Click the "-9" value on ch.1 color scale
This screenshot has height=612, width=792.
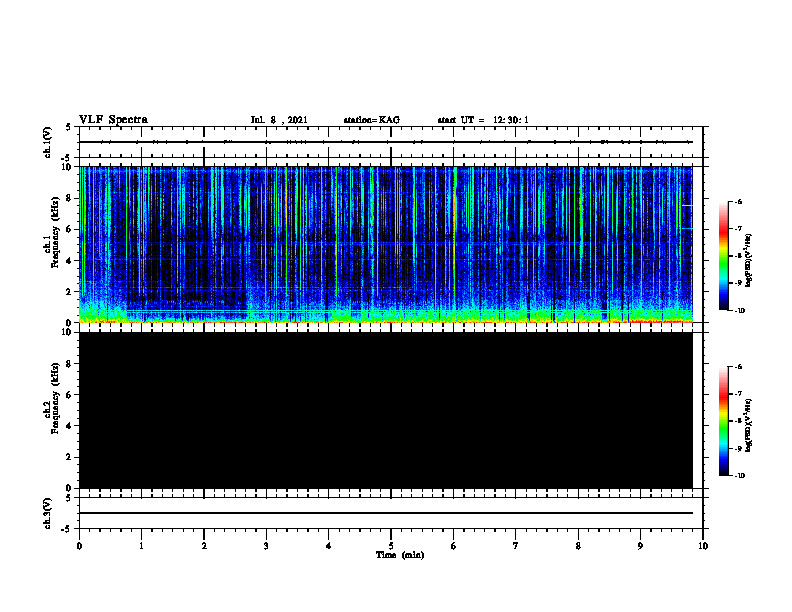point(737,283)
